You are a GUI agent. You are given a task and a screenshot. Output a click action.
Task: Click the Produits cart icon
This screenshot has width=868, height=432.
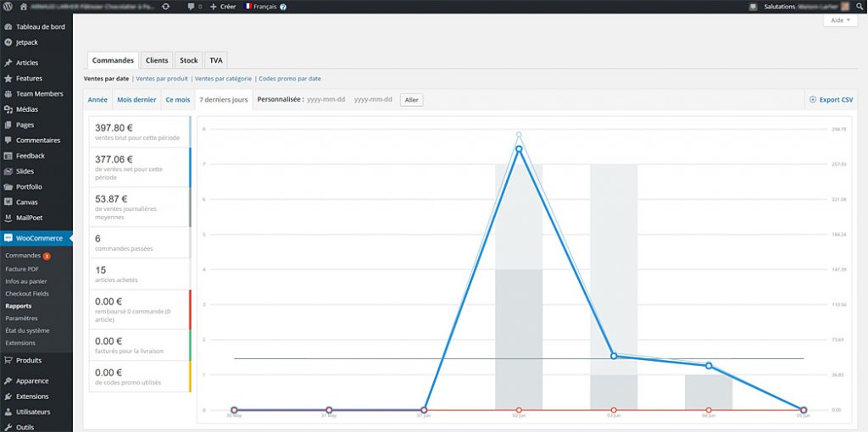tap(8, 360)
